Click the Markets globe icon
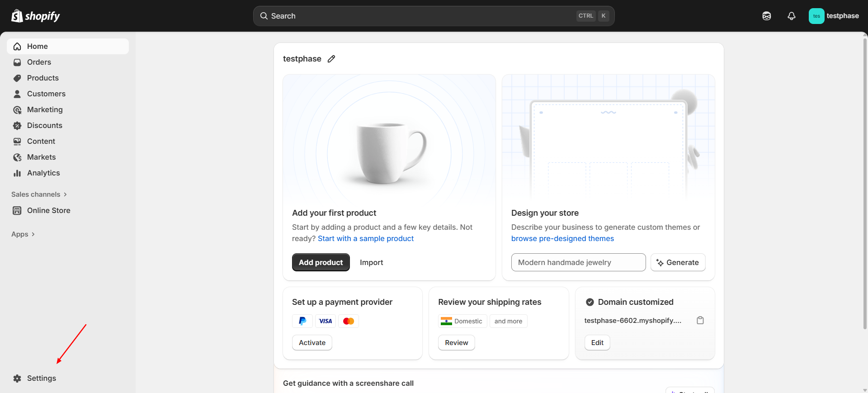The width and height of the screenshot is (868, 393). pos(17,157)
